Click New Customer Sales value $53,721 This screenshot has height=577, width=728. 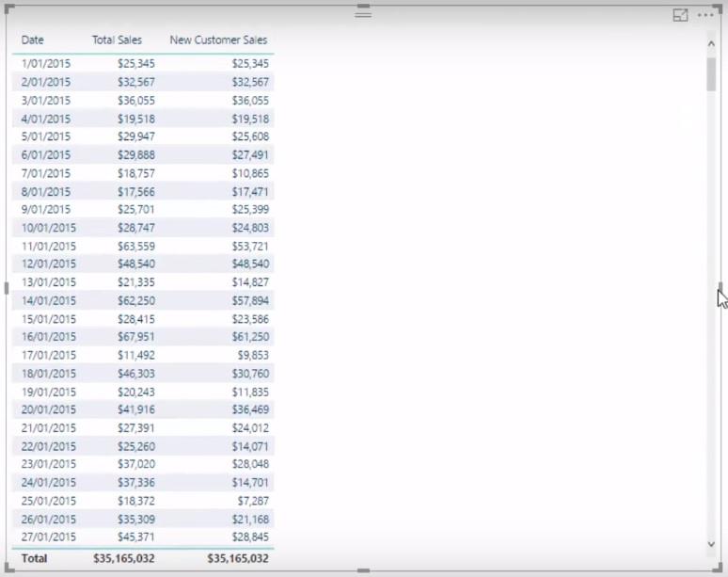coord(250,246)
